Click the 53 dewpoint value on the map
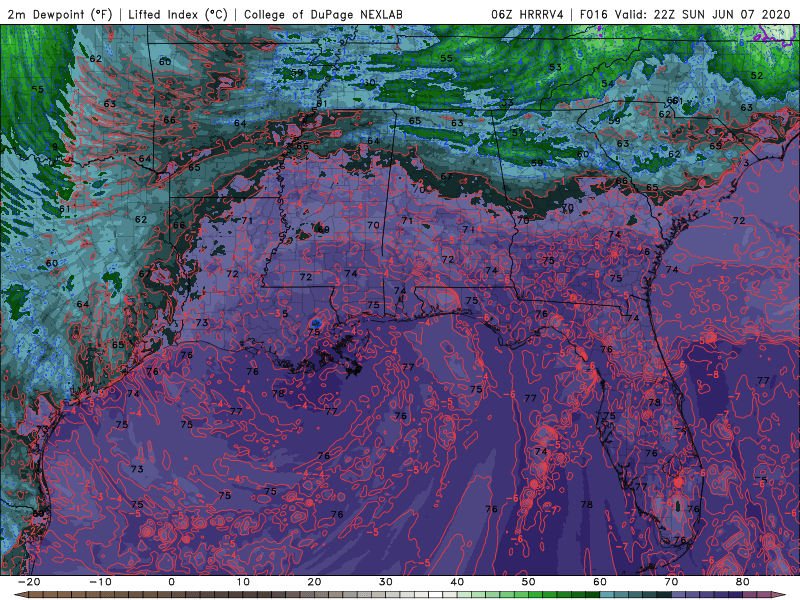This screenshot has width=800, height=600. [555, 67]
